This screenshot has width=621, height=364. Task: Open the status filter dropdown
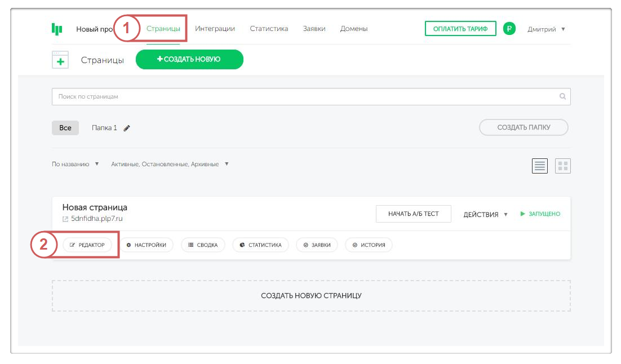(170, 164)
